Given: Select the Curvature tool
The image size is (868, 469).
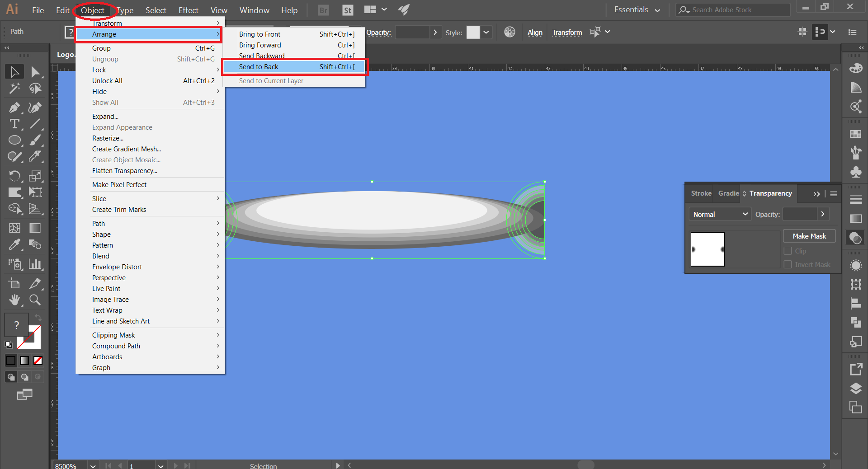Looking at the screenshot, I should (35, 108).
